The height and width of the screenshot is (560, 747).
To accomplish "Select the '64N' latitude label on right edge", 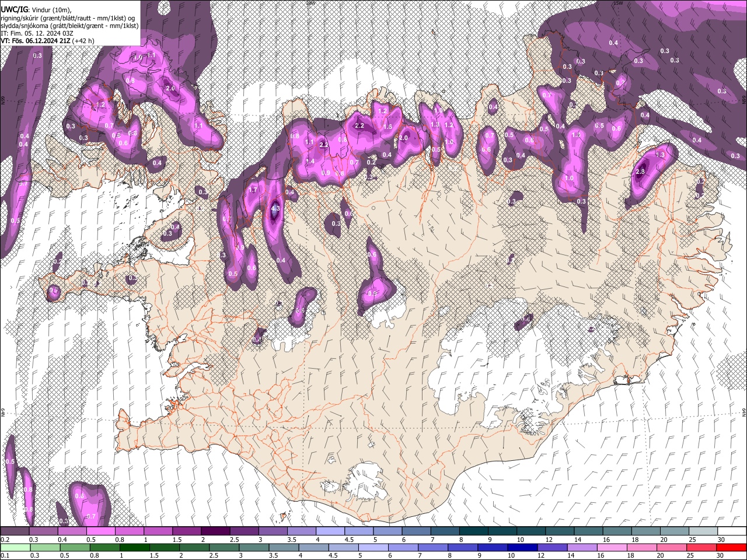I will tap(744, 412).
